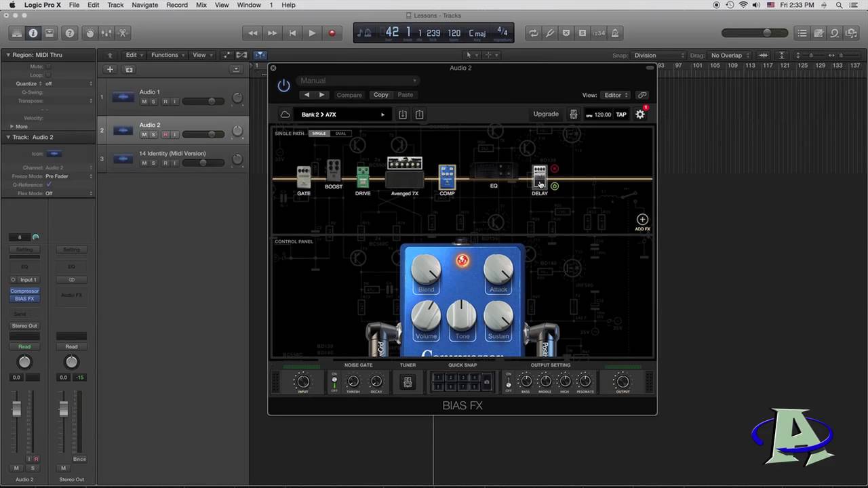Click the BIAS Amp icon beside Upgrade

573,115
